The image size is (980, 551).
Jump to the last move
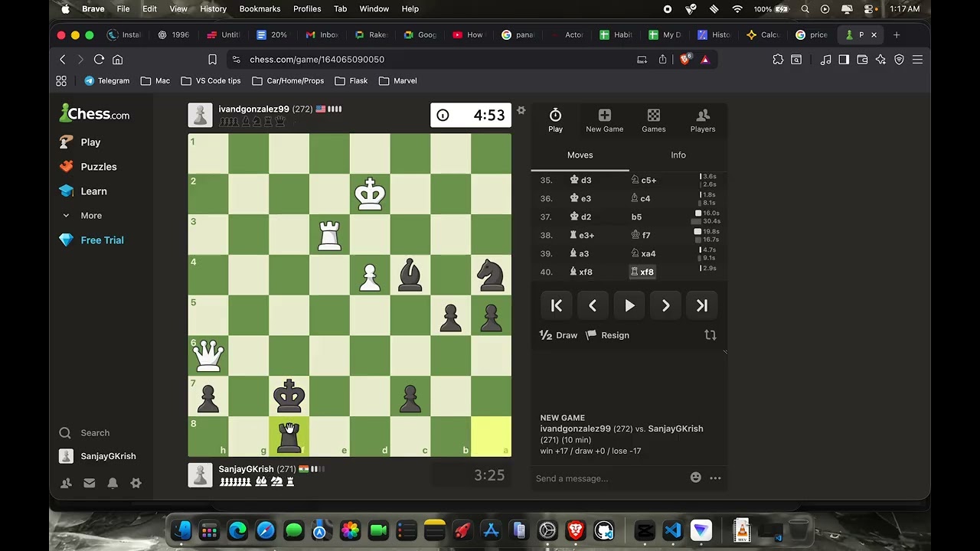point(702,305)
